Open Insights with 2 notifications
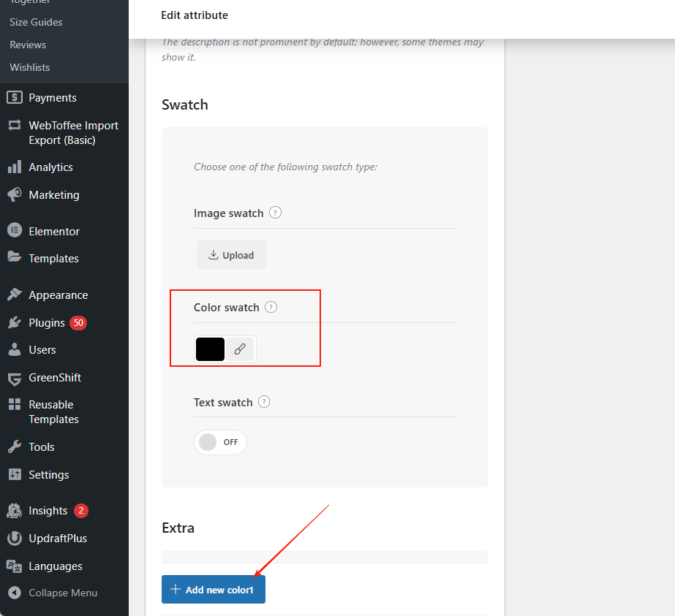Viewport: 675px width, 616px height. click(x=48, y=511)
